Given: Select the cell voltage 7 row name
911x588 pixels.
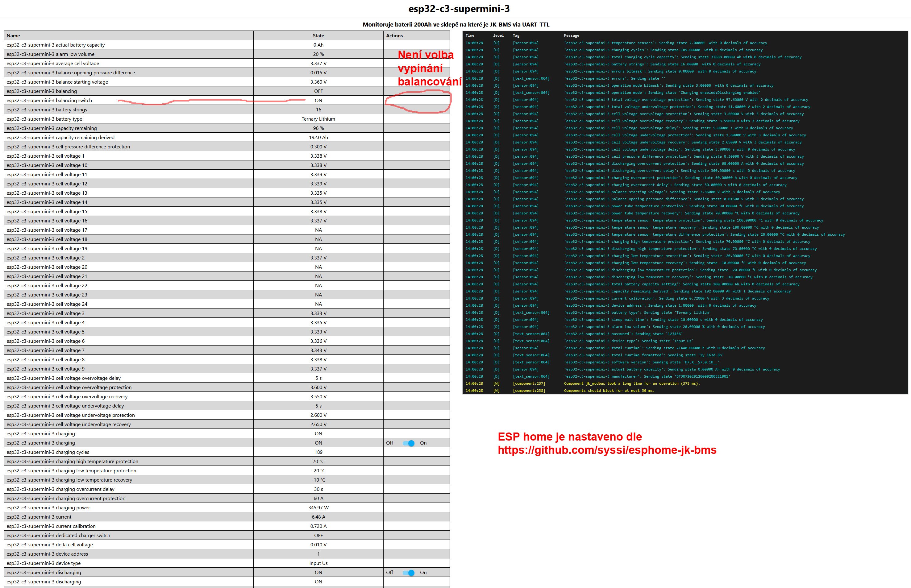Looking at the screenshot, I should (x=45, y=350).
